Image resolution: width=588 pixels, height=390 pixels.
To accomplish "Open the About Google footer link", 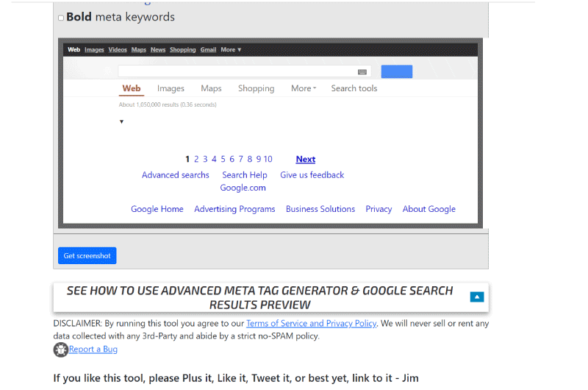I will (x=429, y=209).
